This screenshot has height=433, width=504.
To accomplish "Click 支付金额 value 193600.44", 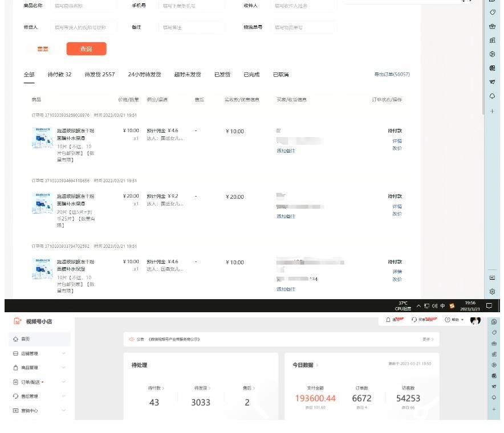I will click(315, 398).
